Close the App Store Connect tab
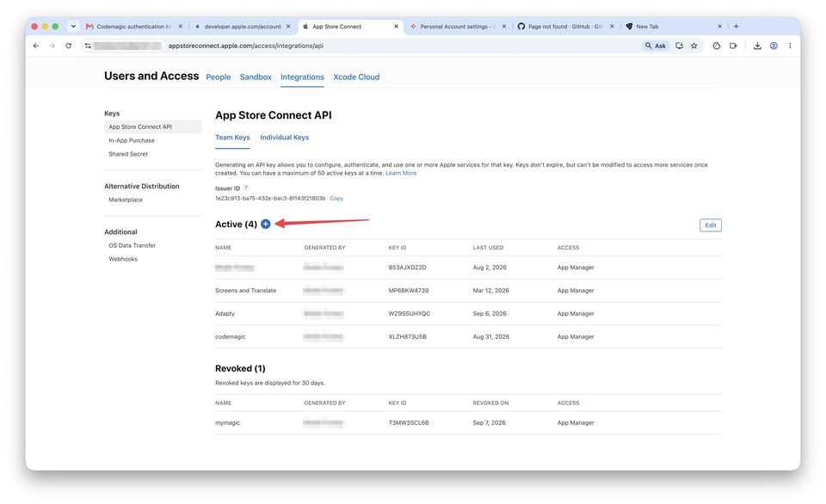Viewport: 826px width, 504px height. point(396,27)
